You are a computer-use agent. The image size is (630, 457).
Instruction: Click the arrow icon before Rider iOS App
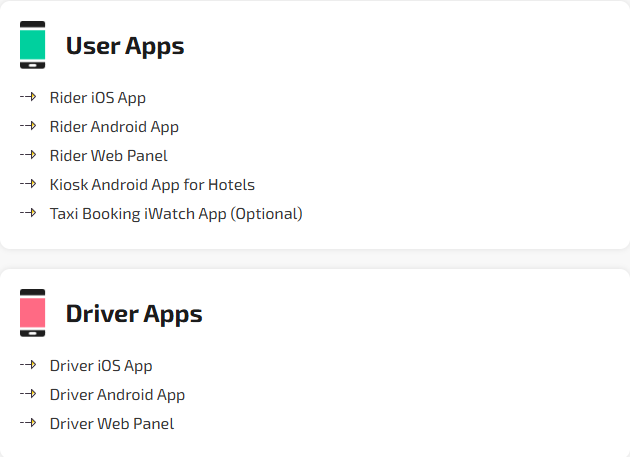coord(28,97)
